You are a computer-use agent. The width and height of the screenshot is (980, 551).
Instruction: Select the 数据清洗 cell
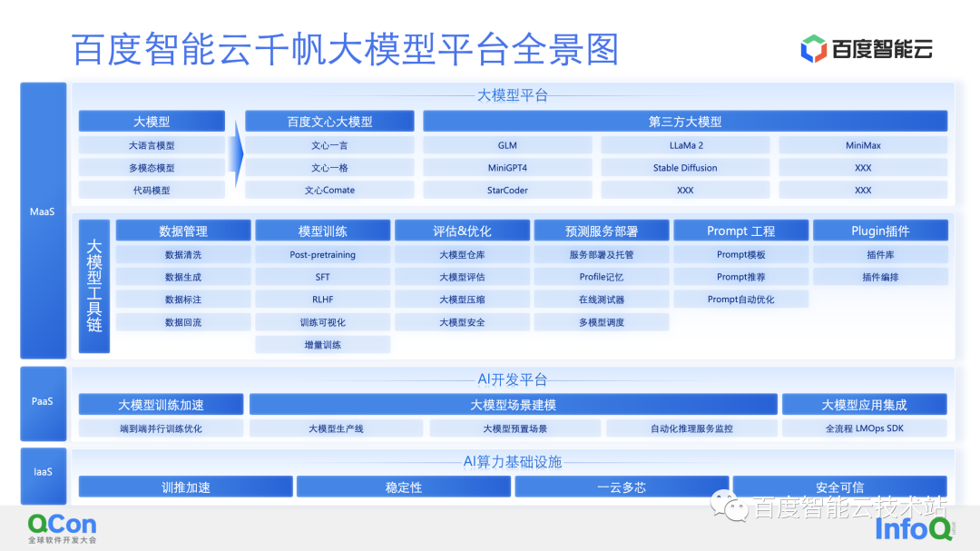(x=183, y=254)
